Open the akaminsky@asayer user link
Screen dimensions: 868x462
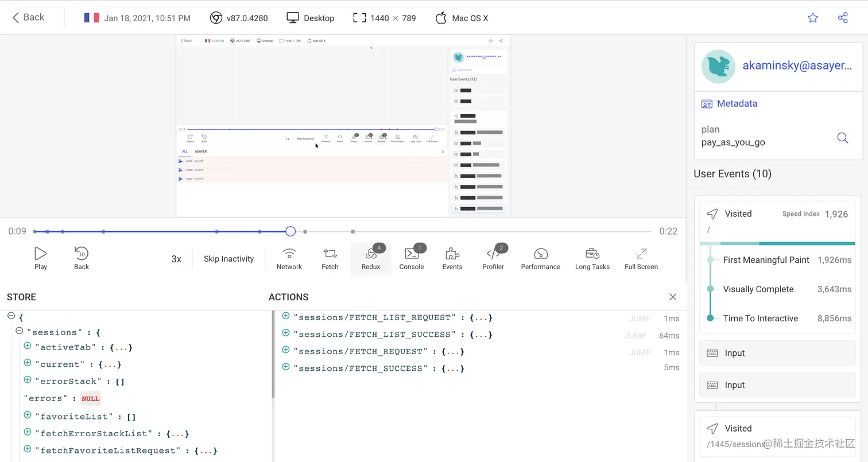(x=797, y=65)
